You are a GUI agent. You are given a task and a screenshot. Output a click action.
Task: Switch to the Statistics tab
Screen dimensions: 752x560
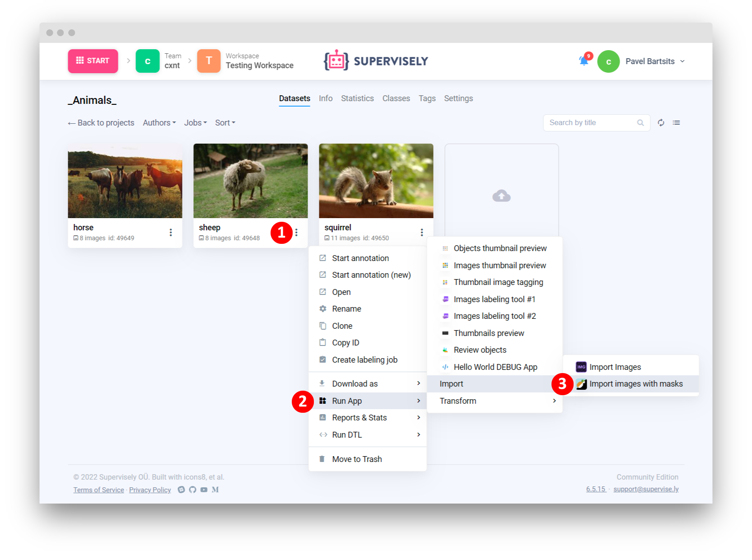tap(357, 98)
